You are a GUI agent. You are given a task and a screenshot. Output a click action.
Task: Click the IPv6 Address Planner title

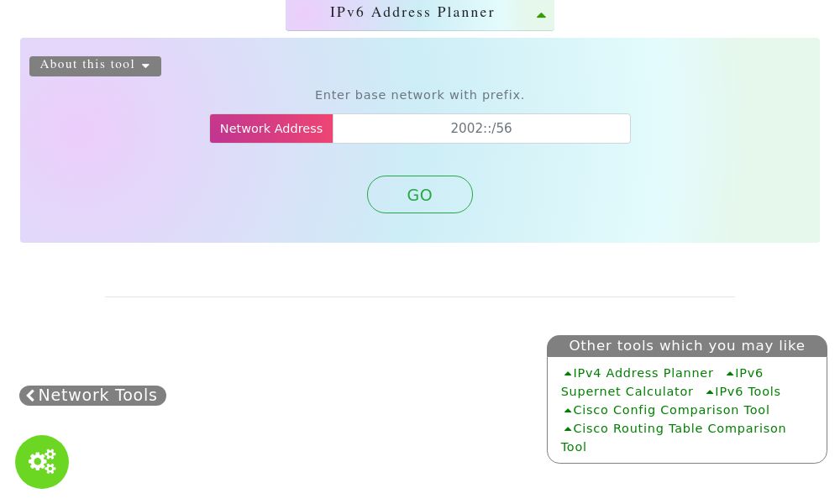[412, 12]
